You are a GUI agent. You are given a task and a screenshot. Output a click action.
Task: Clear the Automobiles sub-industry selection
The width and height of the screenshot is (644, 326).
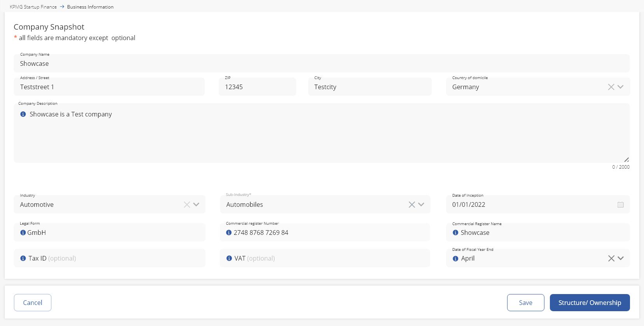point(411,204)
